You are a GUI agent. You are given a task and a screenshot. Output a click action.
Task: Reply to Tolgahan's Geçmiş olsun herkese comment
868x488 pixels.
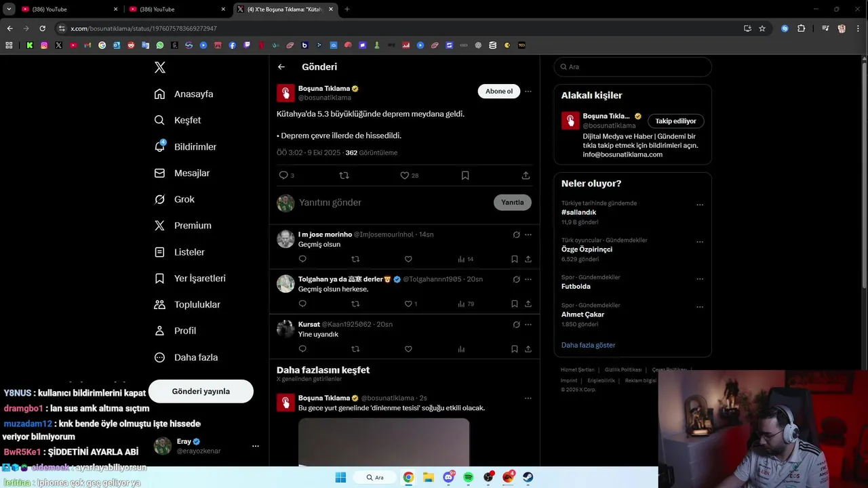click(302, 304)
